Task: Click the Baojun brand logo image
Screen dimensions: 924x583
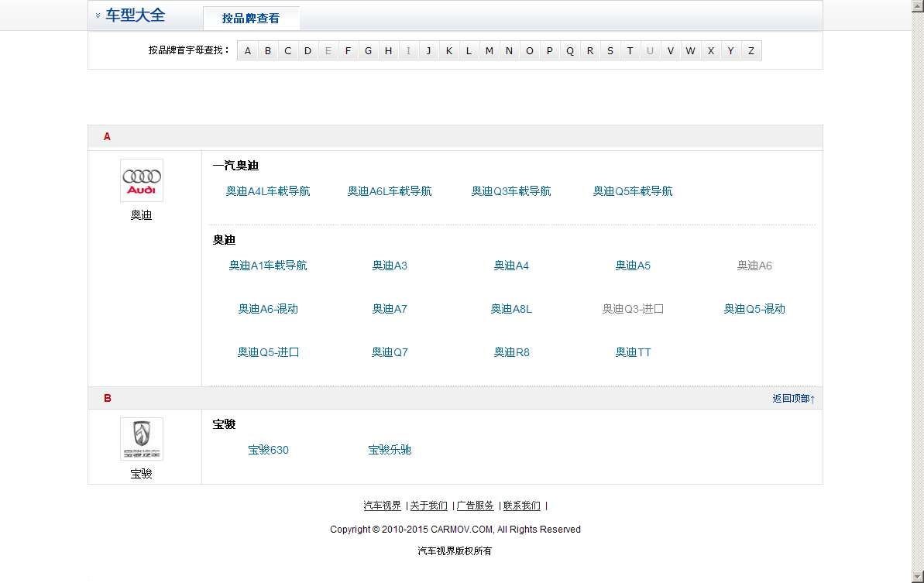Action: tap(142, 439)
